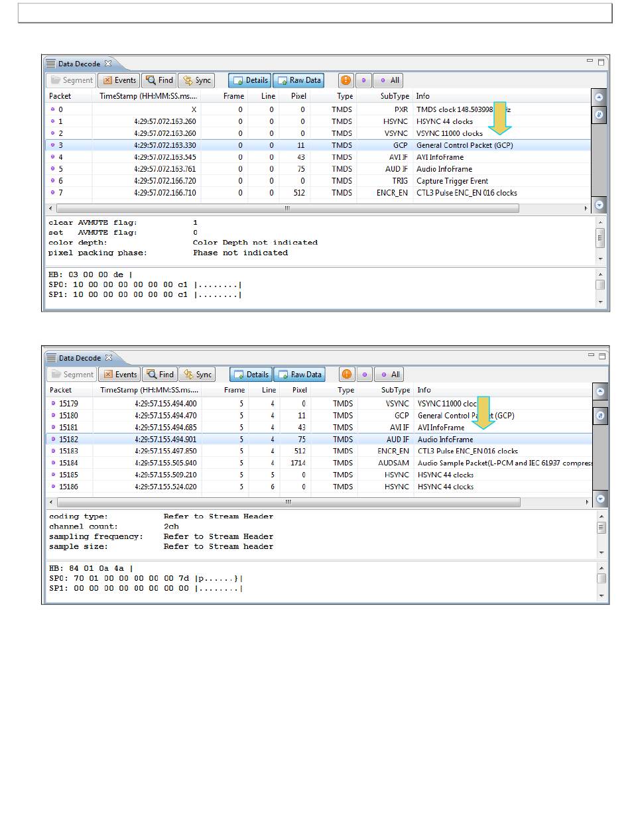
Task: Minimize the lower Data Decode panel
Action: coord(590,355)
